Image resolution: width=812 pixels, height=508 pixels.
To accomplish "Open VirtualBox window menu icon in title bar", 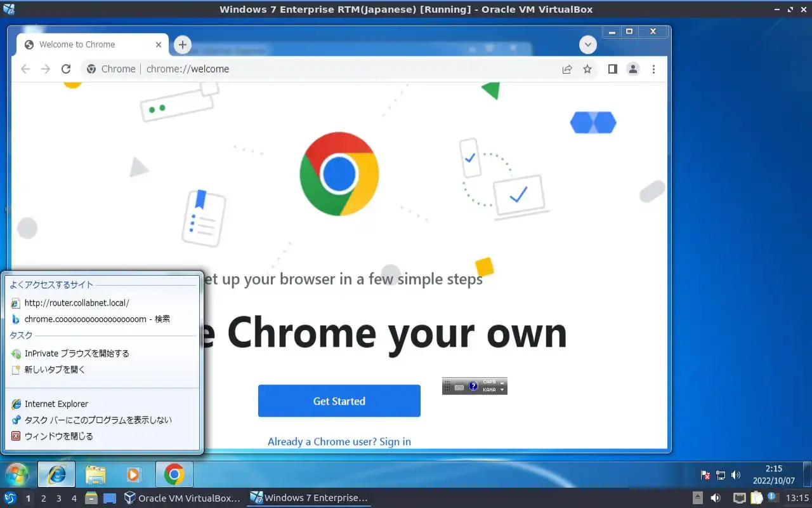I will point(8,10).
